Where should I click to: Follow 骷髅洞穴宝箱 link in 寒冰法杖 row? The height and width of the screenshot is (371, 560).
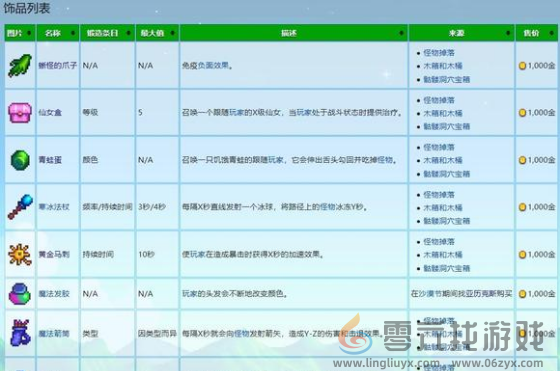pos(447,221)
